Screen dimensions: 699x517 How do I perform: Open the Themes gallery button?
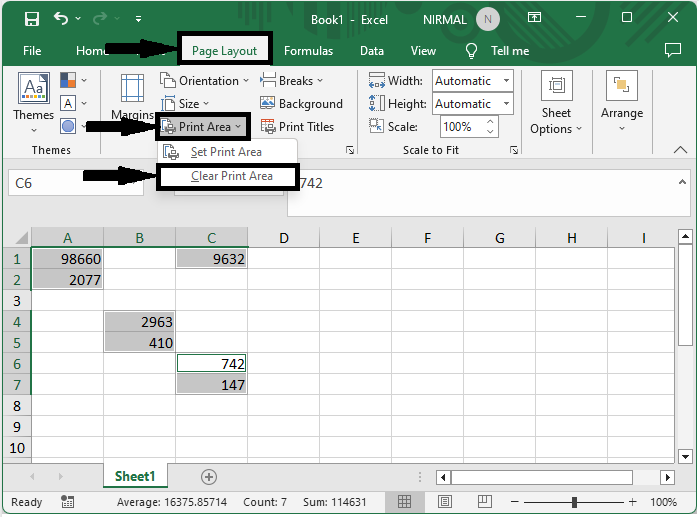click(x=33, y=103)
